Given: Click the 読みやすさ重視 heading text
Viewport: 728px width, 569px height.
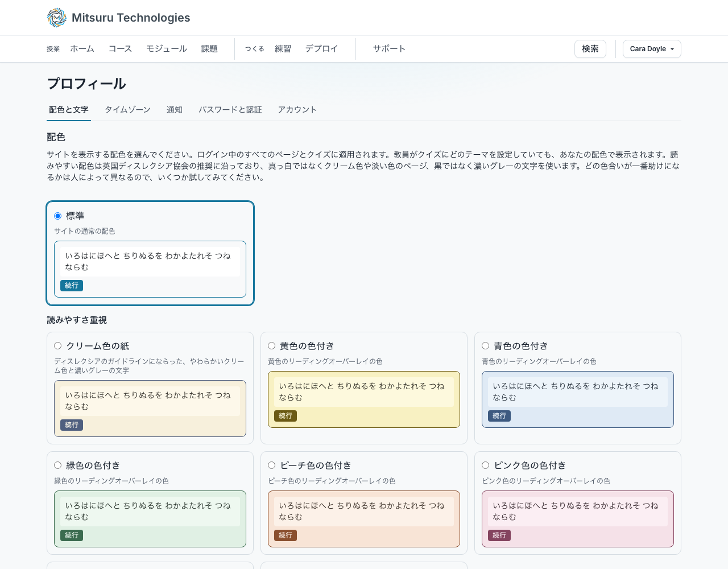Looking at the screenshot, I should pyautogui.click(x=77, y=320).
